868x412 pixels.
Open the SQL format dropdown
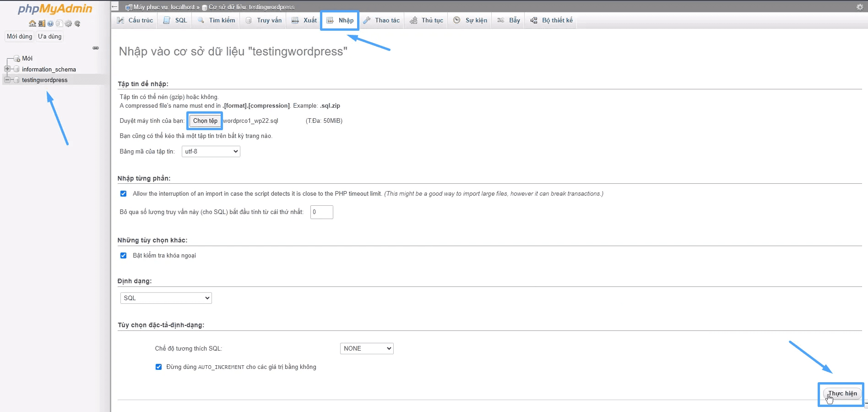pos(166,298)
